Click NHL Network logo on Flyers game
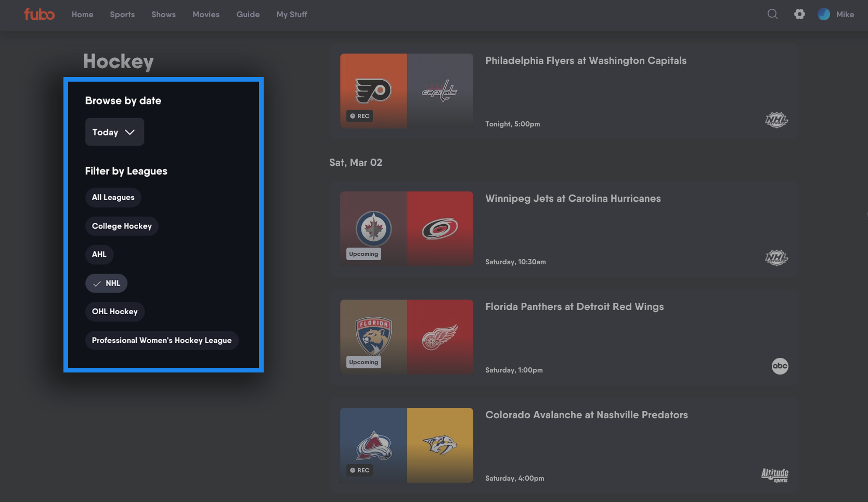868x502 pixels. coord(776,120)
